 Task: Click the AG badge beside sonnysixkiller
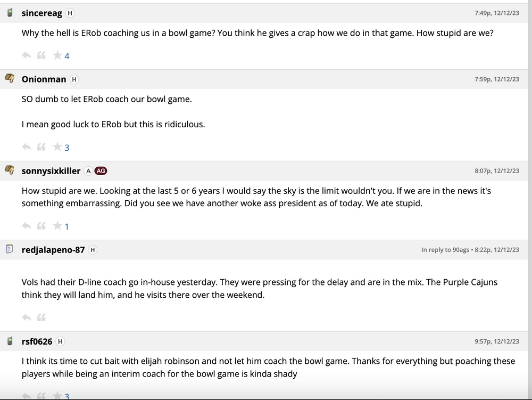[101, 171]
